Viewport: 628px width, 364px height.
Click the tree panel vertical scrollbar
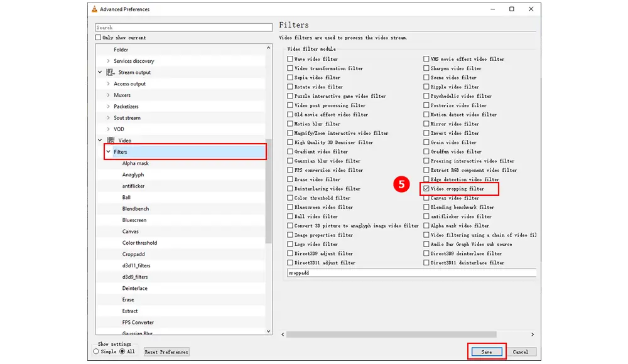click(x=268, y=191)
